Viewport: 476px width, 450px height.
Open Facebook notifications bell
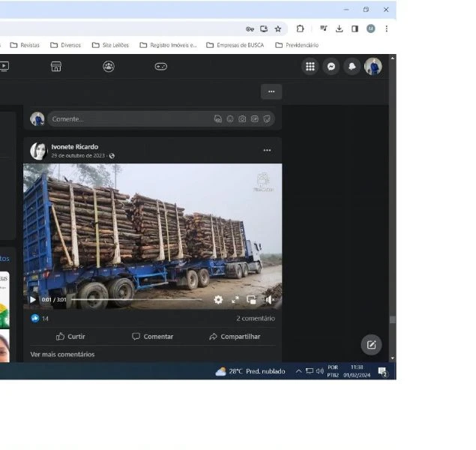pyautogui.click(x=352, y=67)
